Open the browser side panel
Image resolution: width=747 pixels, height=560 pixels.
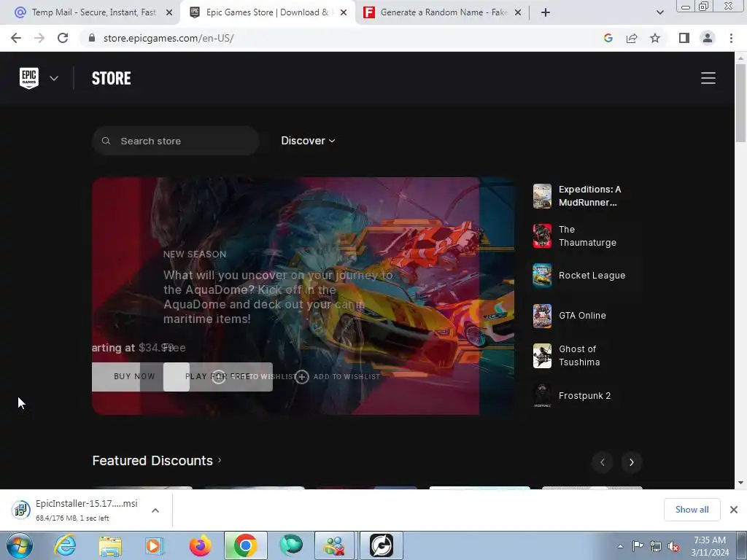click(684, 38)
